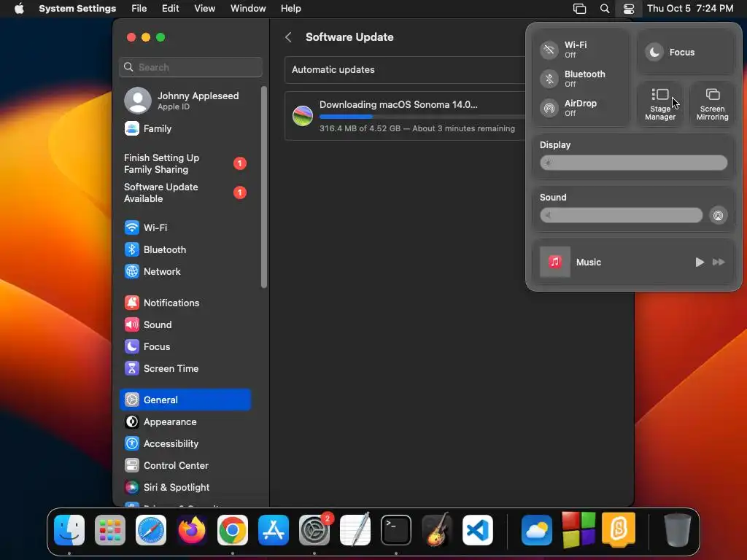Viewport: 747px width, 560px height.
Task: Click the settings Search field
Action: tap(190, 67)
